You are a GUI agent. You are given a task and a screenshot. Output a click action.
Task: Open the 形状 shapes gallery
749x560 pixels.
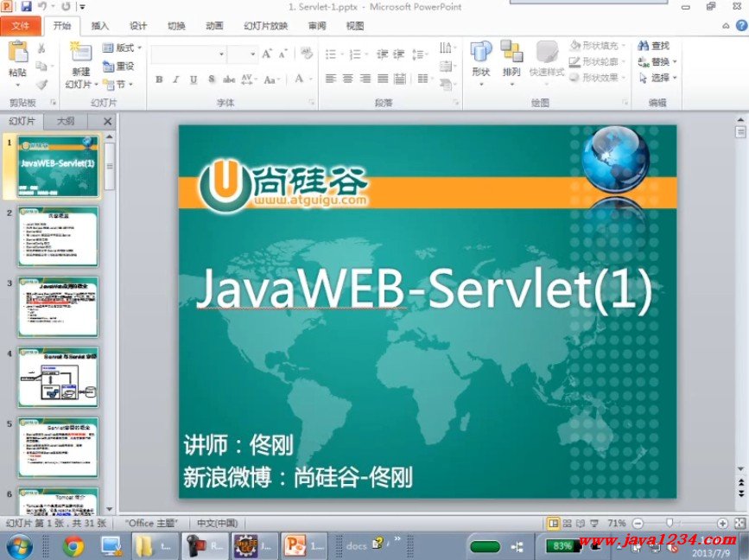pyautogui.click(x=480, y=64)
